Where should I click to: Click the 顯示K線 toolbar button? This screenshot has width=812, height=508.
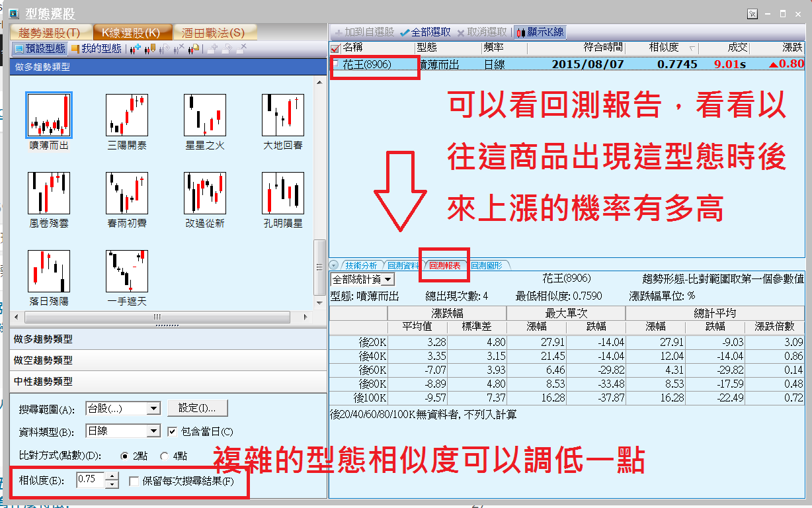click(x=540, y=32)
